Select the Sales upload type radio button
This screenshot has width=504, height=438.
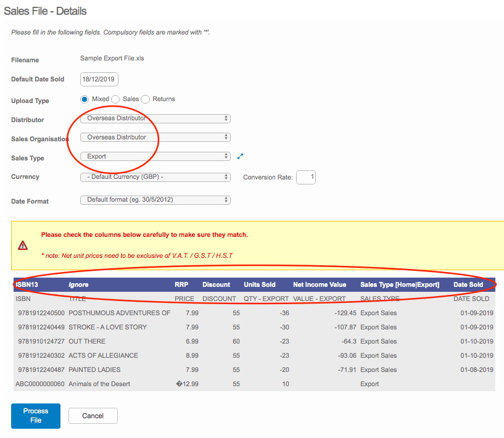coord(115,99)
